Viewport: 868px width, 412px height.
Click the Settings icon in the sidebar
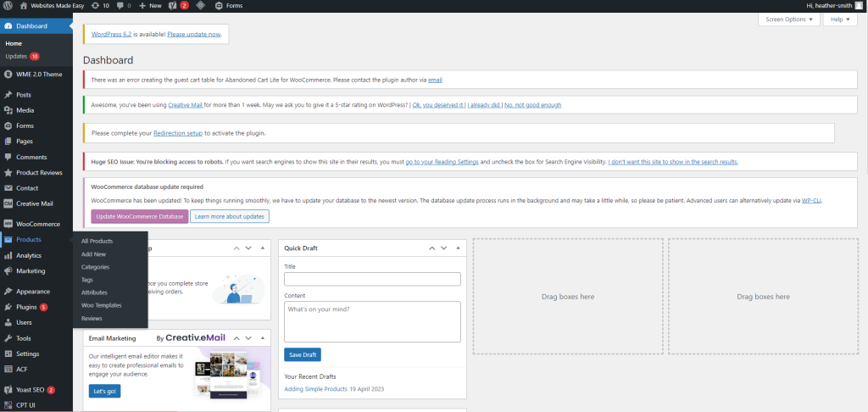8,354
